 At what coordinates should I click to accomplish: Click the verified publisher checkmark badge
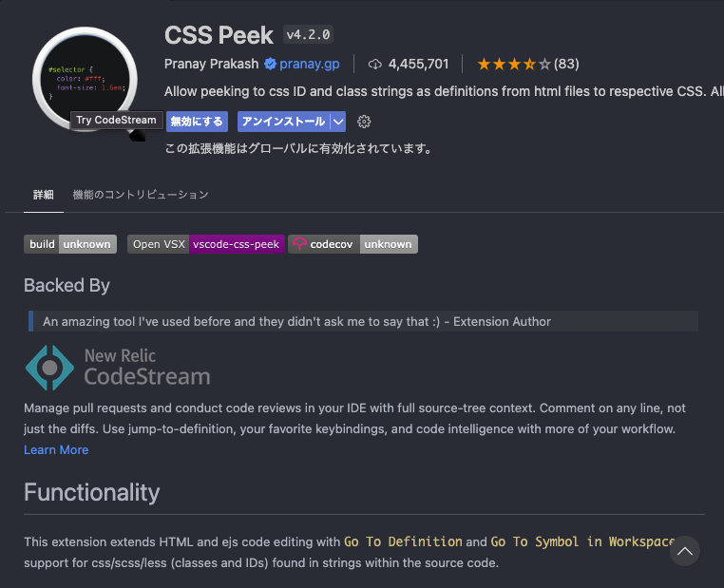tap(270, 64)
